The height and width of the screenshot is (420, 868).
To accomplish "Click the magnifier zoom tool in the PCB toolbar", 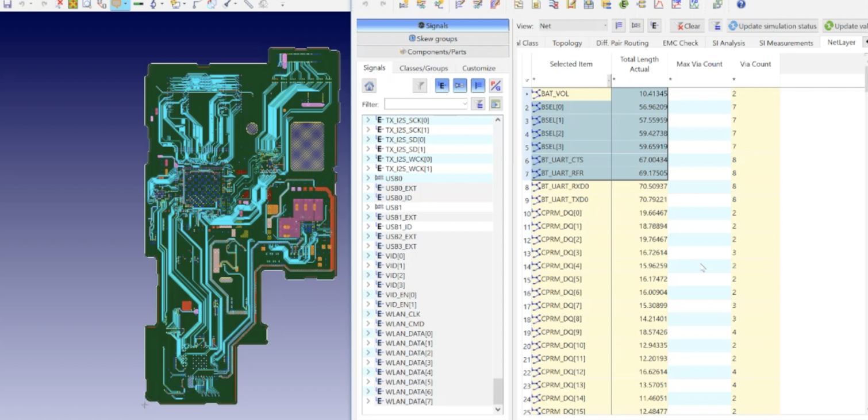I will tap(87, 4).
